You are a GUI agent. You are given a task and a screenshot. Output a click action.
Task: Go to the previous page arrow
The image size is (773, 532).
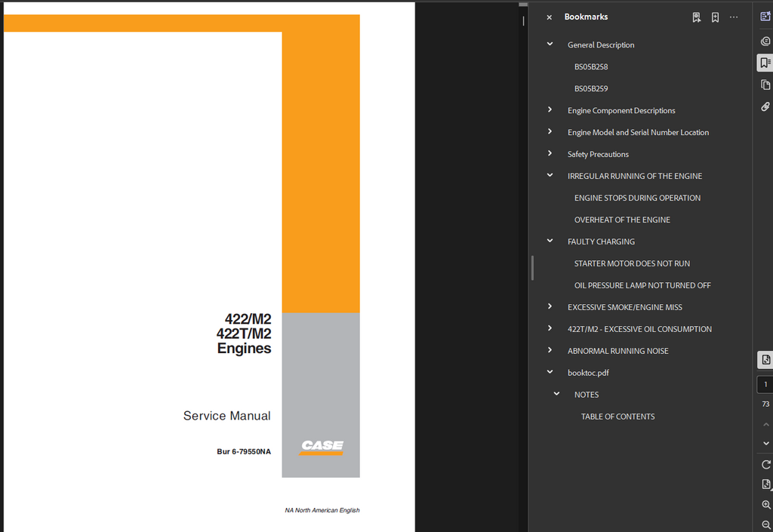coord(765,424)
